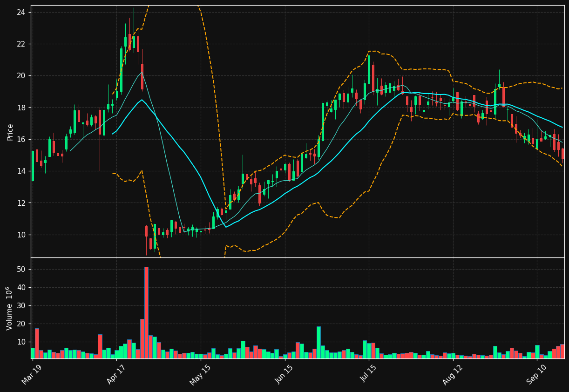Click the 'Jun 15' date label
569x392 pixels.
click(x=284, y=374)
